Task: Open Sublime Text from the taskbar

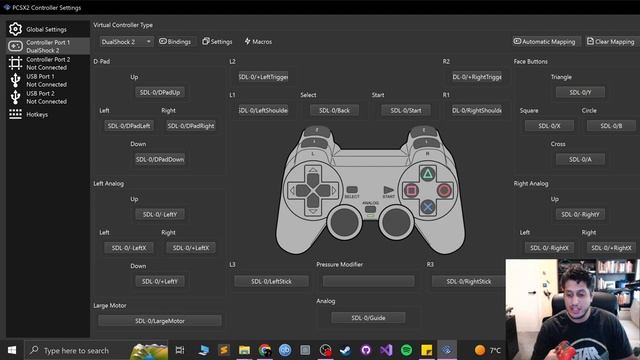Action: (224, 350)
